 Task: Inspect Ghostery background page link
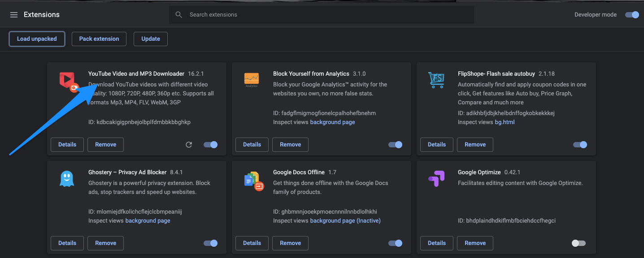coord(148,221)
